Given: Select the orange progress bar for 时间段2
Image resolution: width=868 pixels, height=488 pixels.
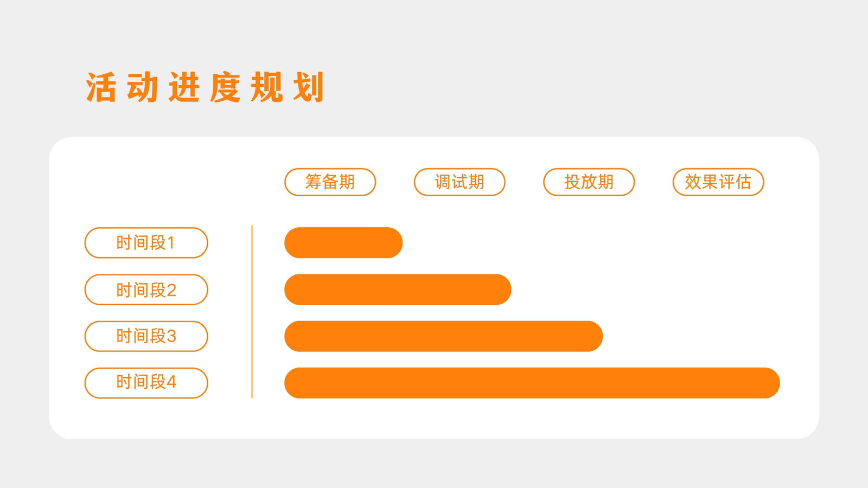Looking at the screenshot, I should pos(398,290).
